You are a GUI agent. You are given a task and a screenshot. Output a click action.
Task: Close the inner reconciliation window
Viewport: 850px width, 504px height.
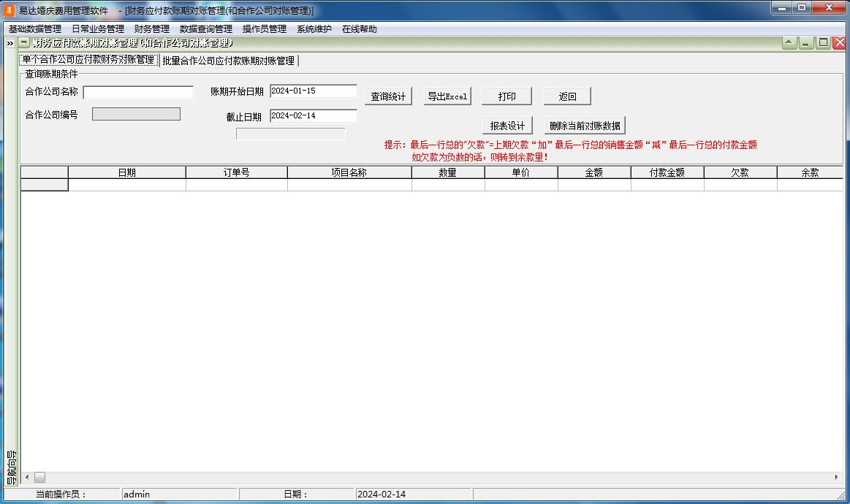coord(840,43)
